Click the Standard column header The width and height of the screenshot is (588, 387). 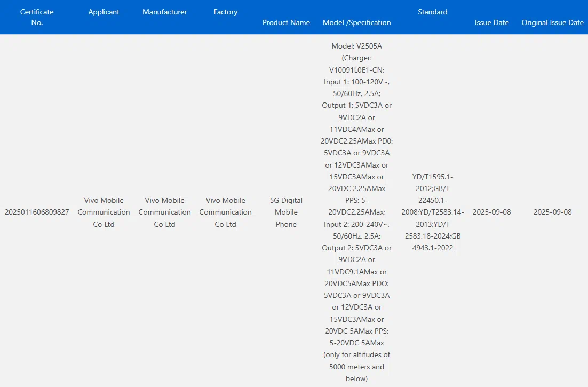[433, 12]
